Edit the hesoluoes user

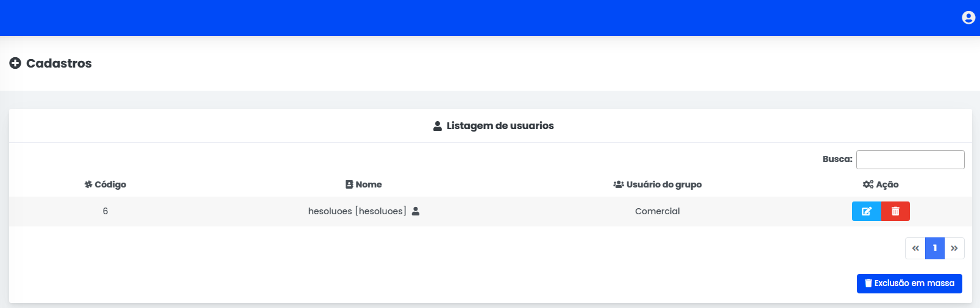point(866,211)
